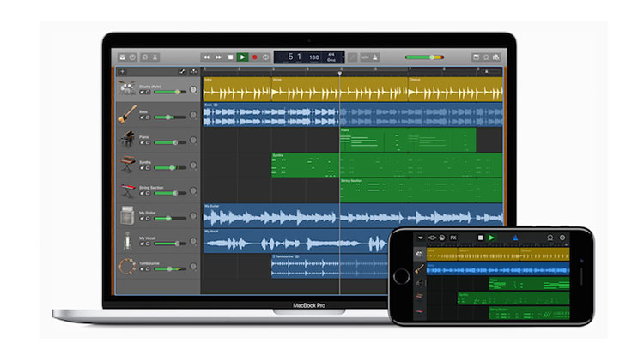
Task: Select the Drums track drum-kit icon
Action: coord(127,88)
